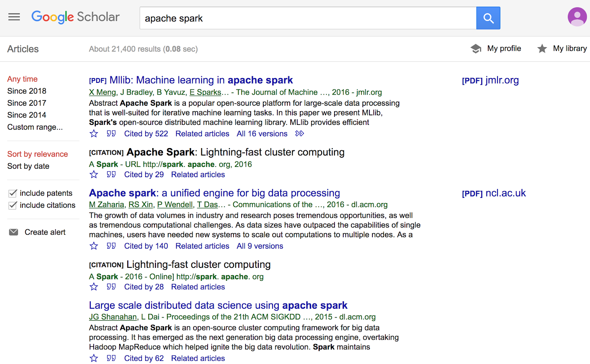Filter results Since 2018
The height and width of the screenshot is (364, 590).
coord(27,91)
